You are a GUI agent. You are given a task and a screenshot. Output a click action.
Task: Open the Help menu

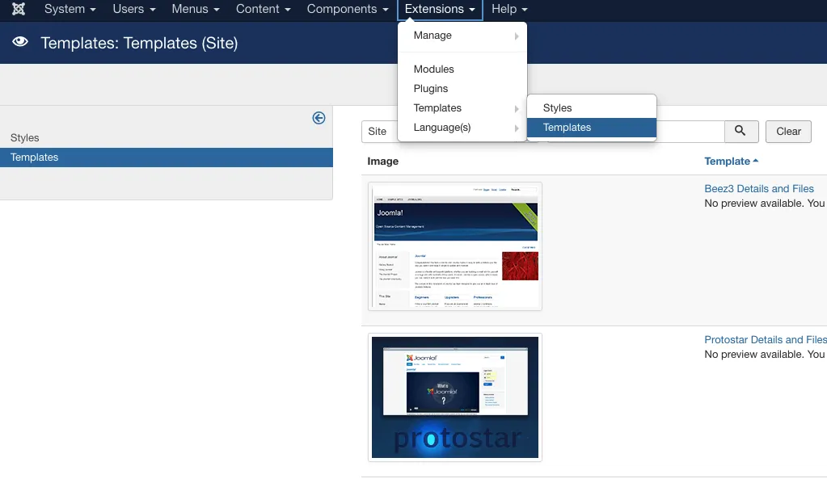click(509, 10)
